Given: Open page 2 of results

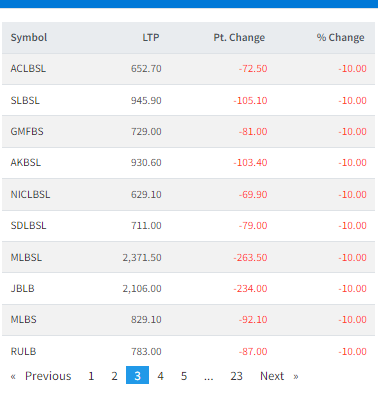Looking at the screenshot, I should (114, 376).
